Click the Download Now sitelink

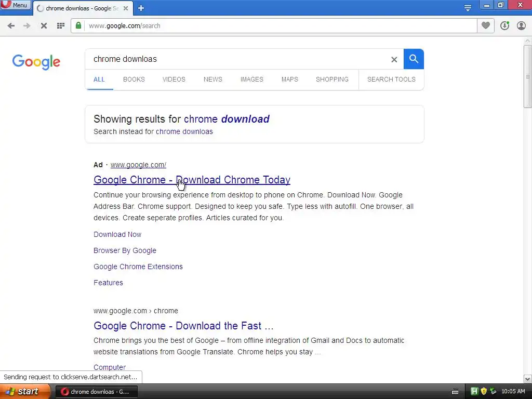117,234
